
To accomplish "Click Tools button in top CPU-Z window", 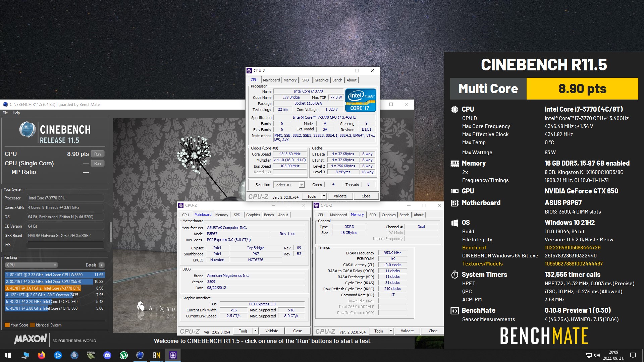I will (311, 196).
